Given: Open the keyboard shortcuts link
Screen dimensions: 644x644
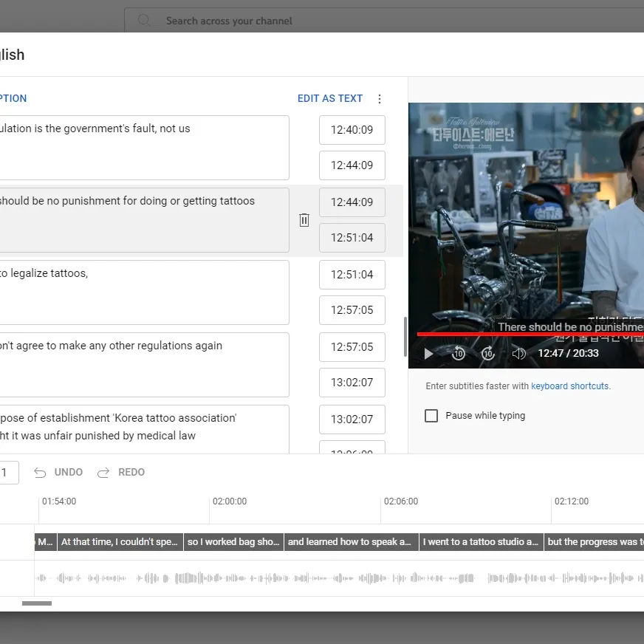Looking at the screenshot, I should coord(570,386).
